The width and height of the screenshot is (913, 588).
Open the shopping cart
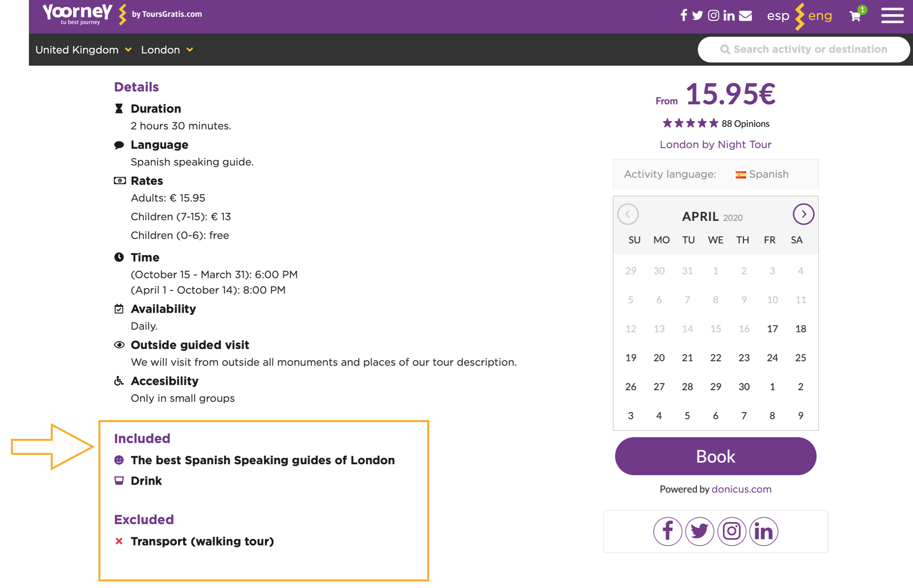coord(855,16)
